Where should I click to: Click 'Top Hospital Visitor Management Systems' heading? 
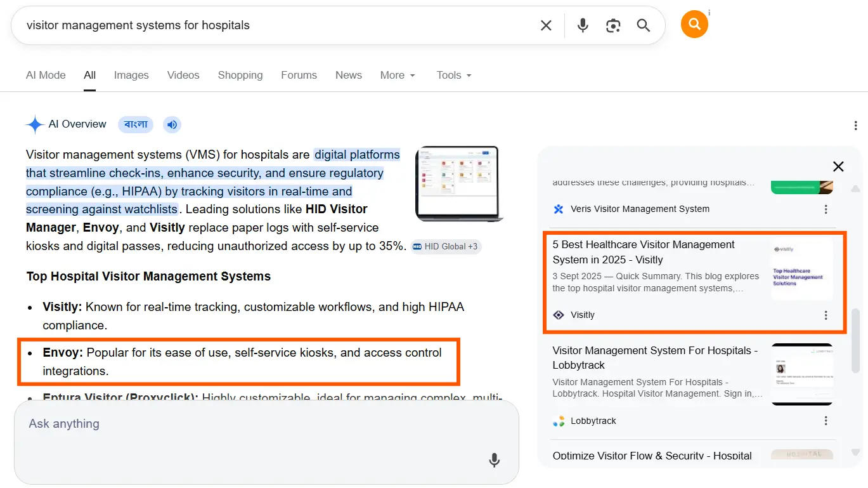(x=148, y=277)
